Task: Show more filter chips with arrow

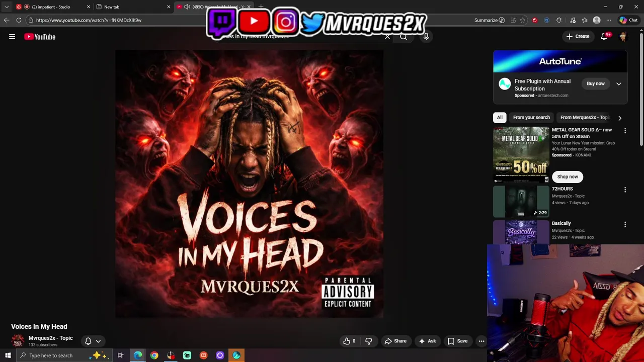Action: tap(620, 118)
